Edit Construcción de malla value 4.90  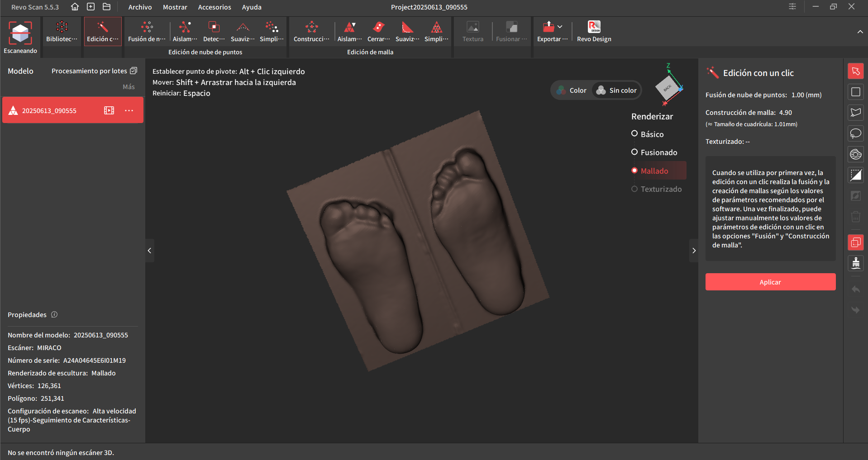(x=785, y=112)
